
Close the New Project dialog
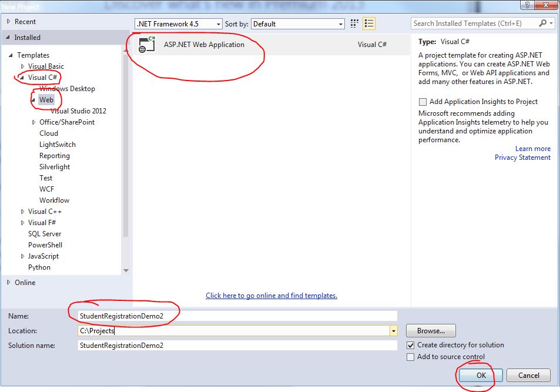546,5
